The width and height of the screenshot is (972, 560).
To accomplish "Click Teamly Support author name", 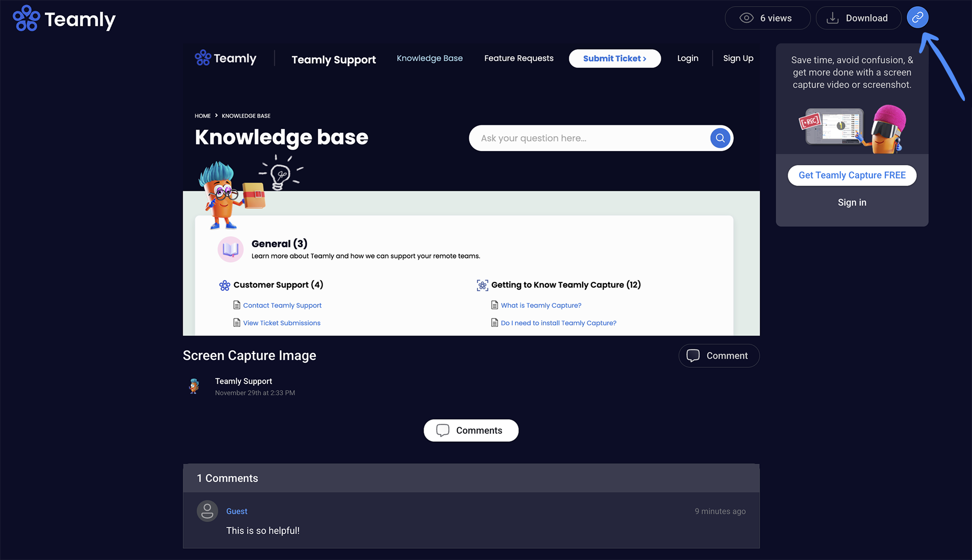I will point(243,381).
